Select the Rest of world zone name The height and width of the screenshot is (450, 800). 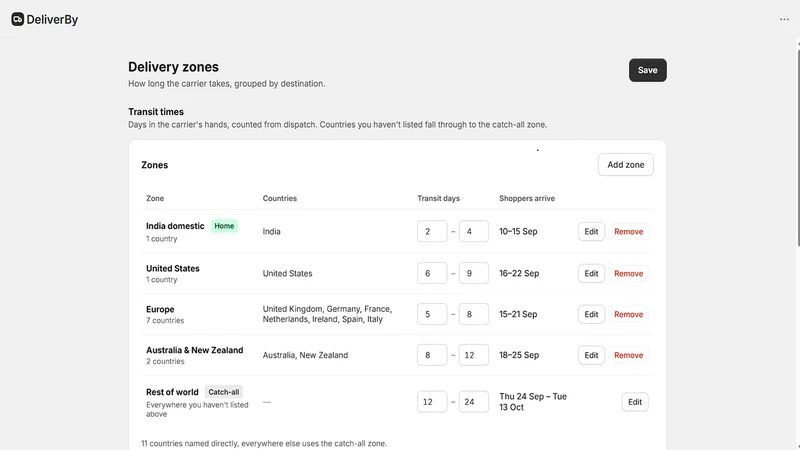[x=172, y=392]
